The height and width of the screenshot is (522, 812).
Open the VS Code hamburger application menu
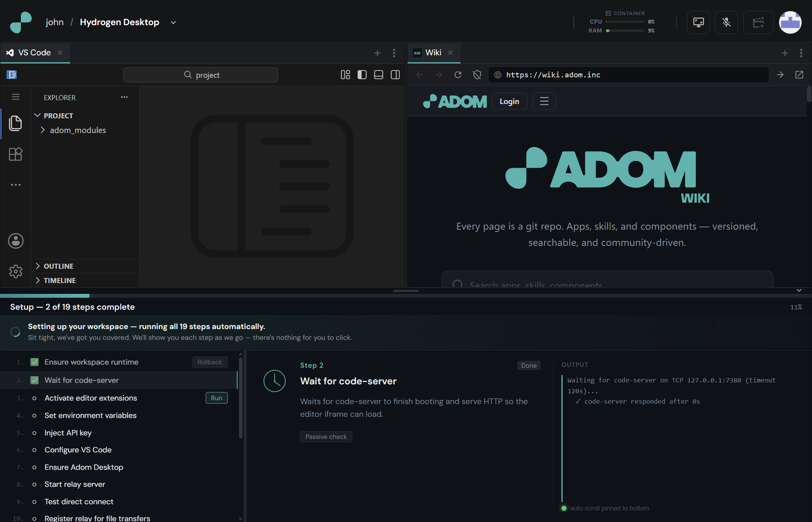pyautogui.click(x=16, y=97)
